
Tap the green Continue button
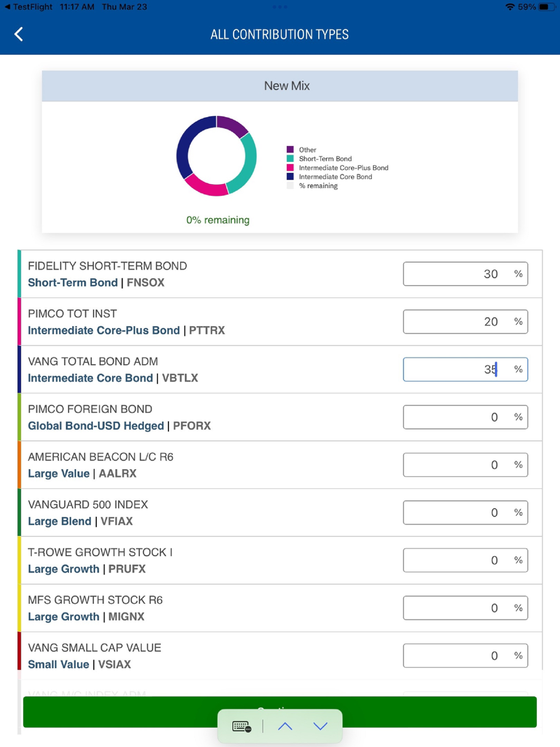pyautogui.click(x=280, y=712)
